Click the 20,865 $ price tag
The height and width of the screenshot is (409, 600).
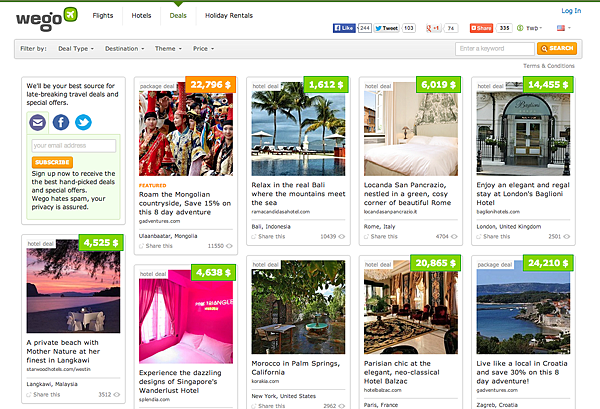tap(436, 263)
